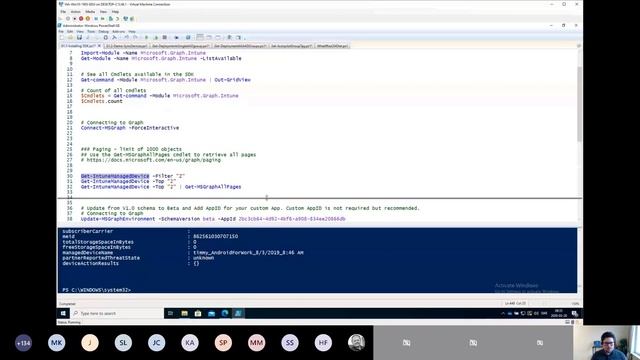Click Ctrl+Alt+Delete icon in VM toolbar

coord(60,19)
